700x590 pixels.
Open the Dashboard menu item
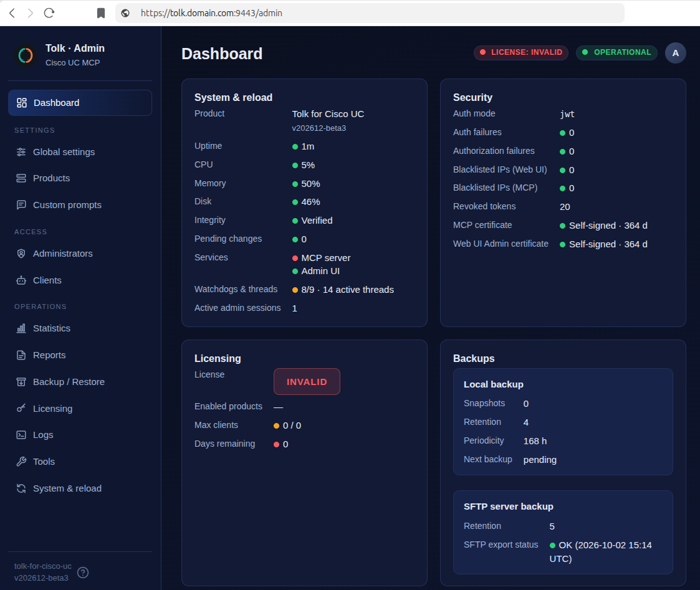tap(80, 103)
